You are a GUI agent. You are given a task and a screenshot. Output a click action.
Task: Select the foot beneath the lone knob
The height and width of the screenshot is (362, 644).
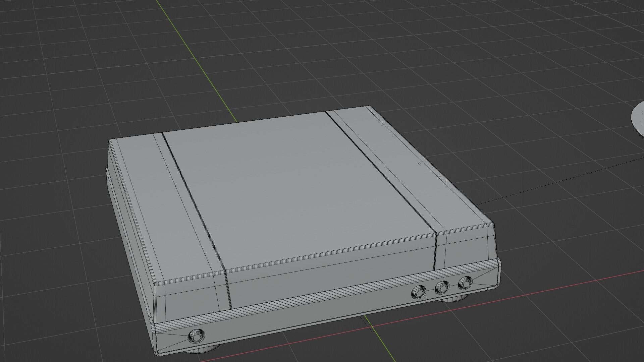(201, 350)
